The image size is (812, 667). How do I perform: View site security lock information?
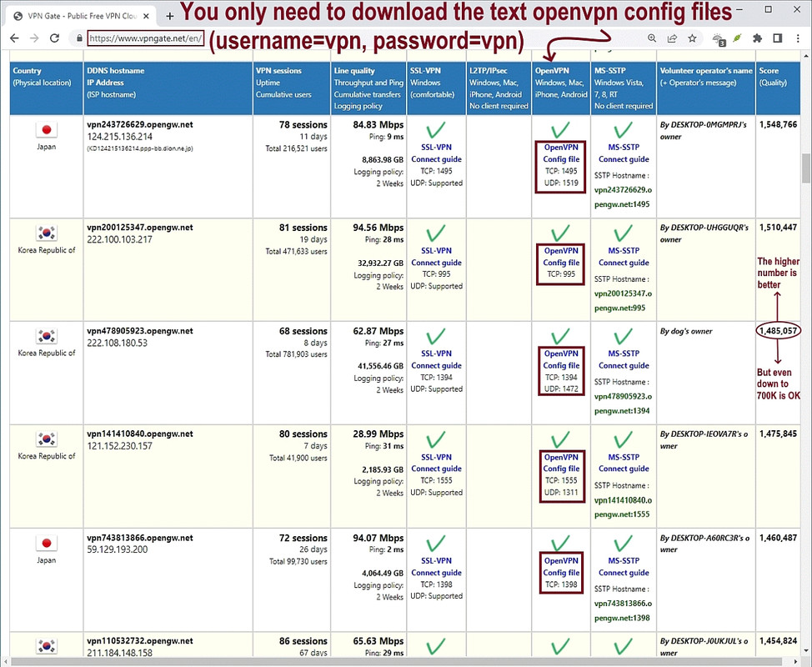[79, 38]
